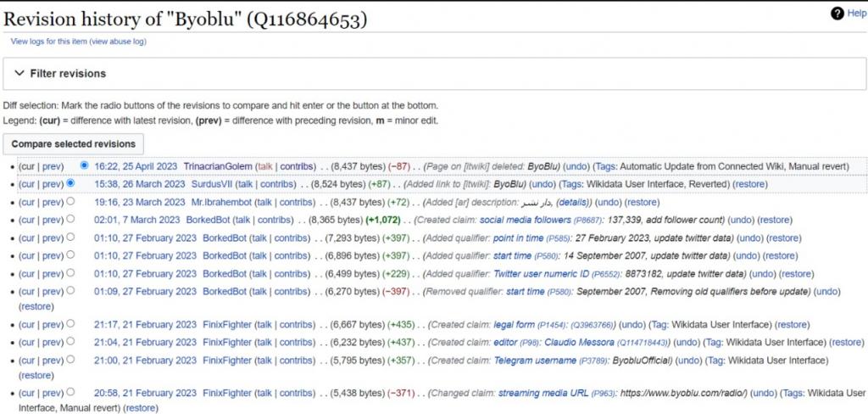
Task: View FinixFighter contribs on legal form revision
Action: click(296, 325)
